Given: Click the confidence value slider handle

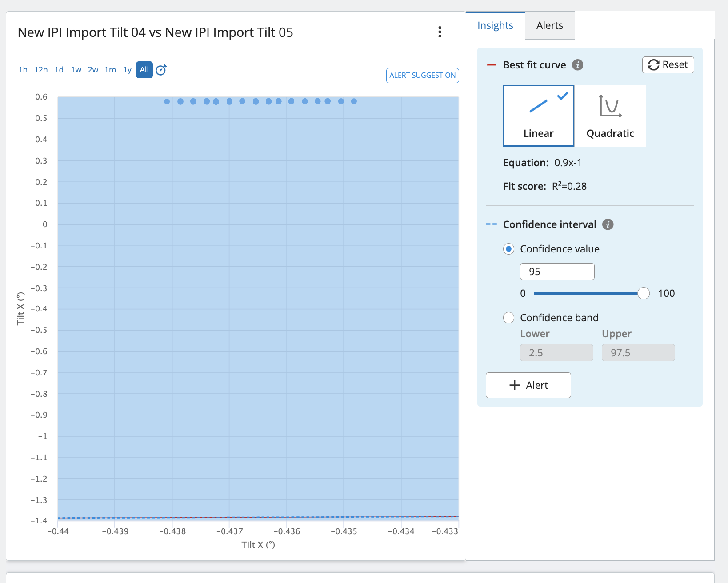Looking at the screenshot, I should coord(643,293).
